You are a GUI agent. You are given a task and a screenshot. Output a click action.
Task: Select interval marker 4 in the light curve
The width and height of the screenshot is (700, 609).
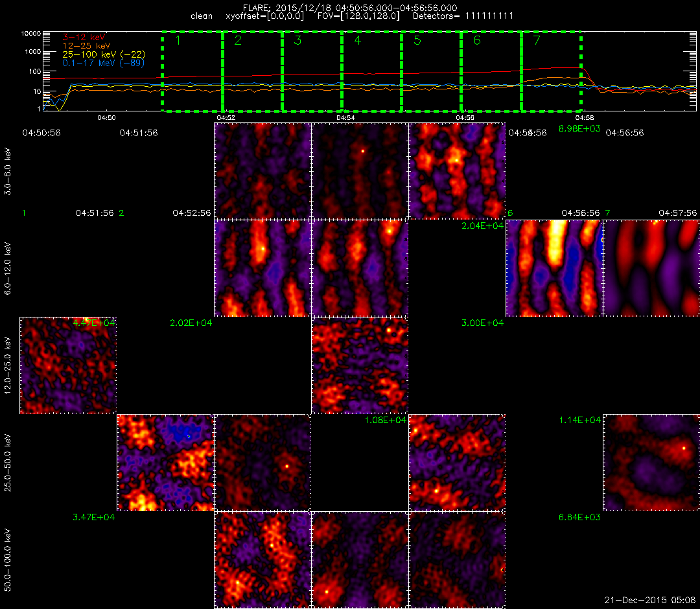(x=358, y=41)
